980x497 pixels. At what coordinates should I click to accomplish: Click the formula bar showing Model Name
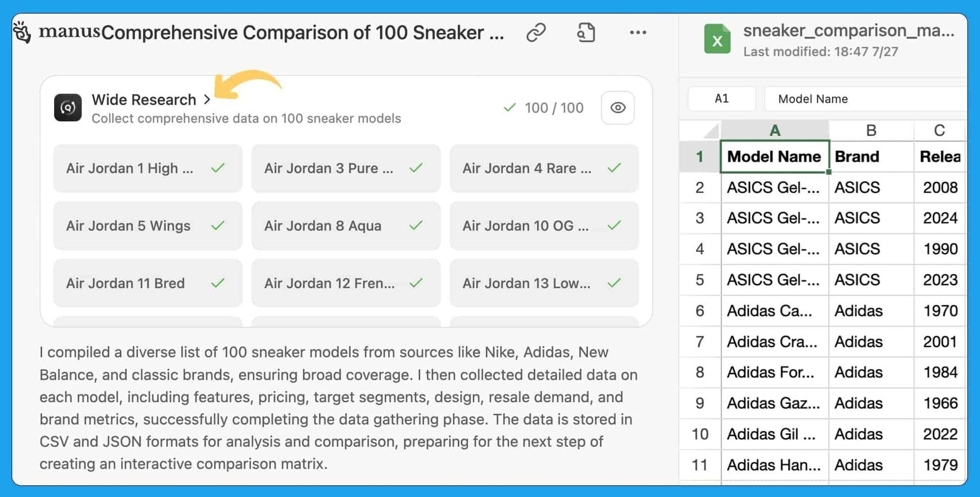click(x=865, y=98)
